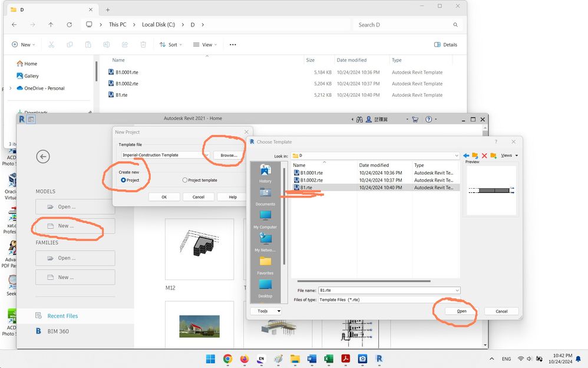Viewport: 588px width, 368px height.
Task: Click Models Open... button in Revit
Action: 75,207
